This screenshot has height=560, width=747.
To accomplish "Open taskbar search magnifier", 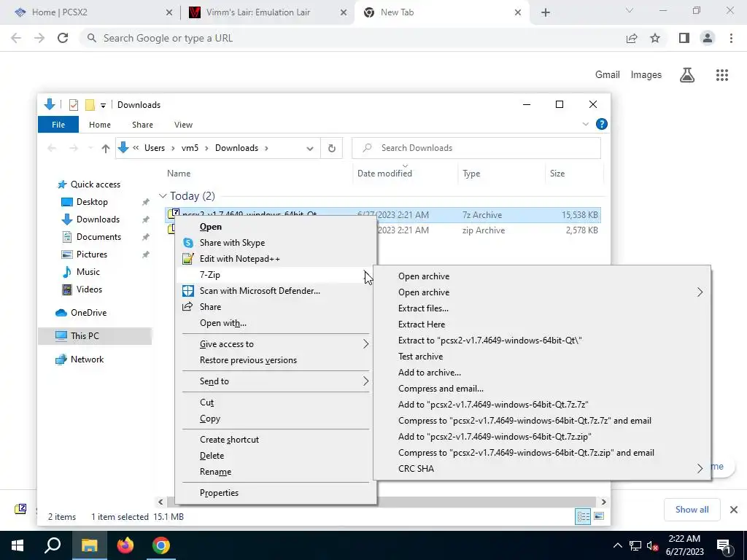I will 53,545.
